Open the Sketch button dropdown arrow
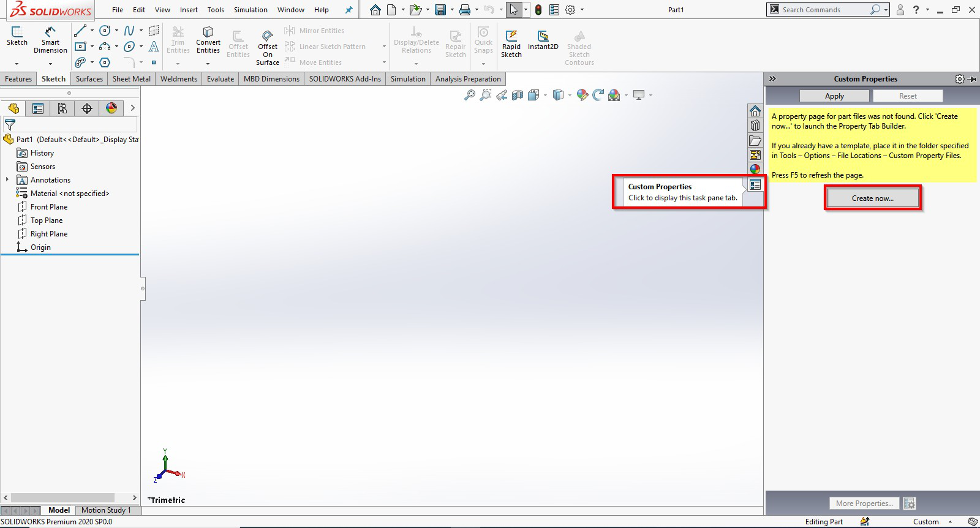 coord(17,64)
